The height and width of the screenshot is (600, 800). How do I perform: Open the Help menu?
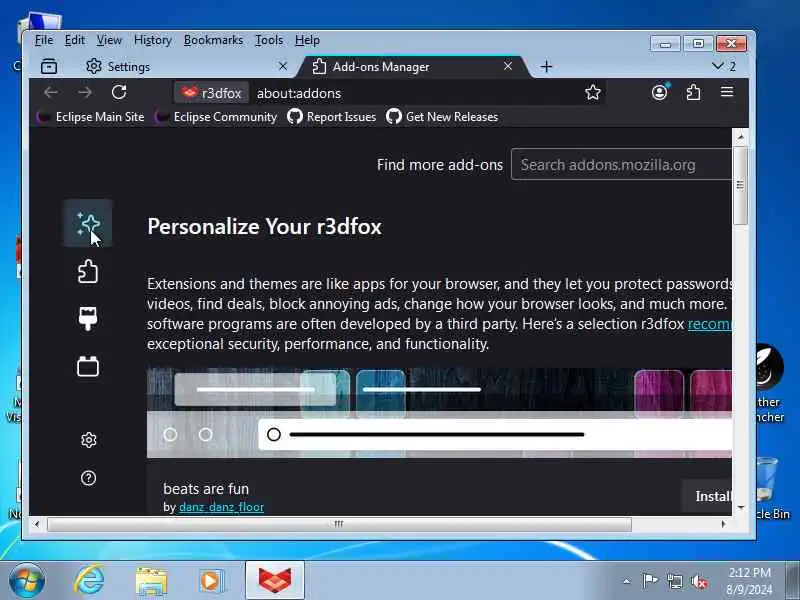(x=307, y=40)
